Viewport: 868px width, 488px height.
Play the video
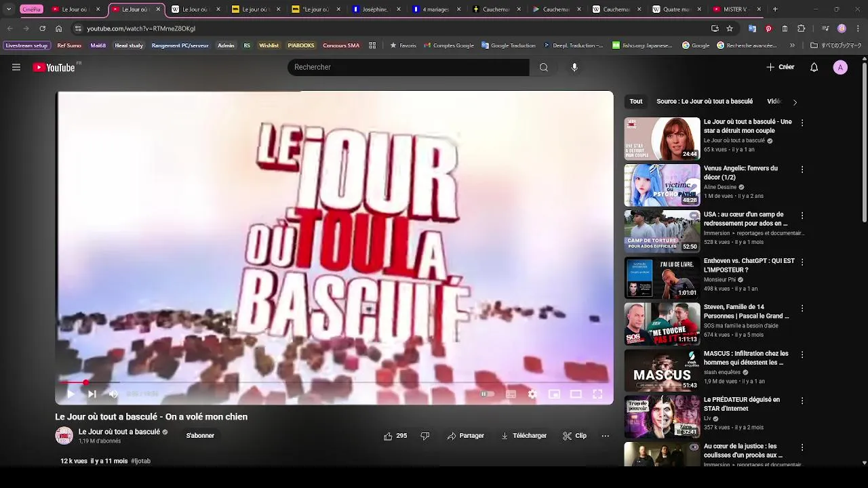coord(71,394)
